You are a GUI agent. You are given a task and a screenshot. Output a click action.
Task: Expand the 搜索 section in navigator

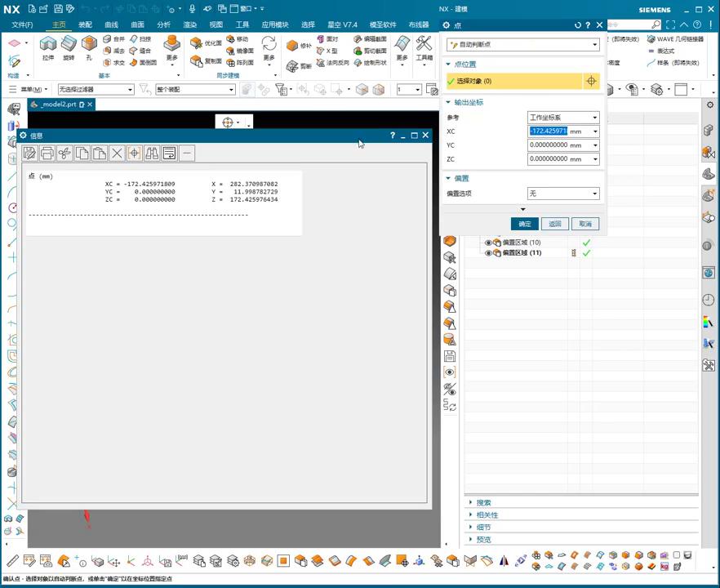click(483, 503)
